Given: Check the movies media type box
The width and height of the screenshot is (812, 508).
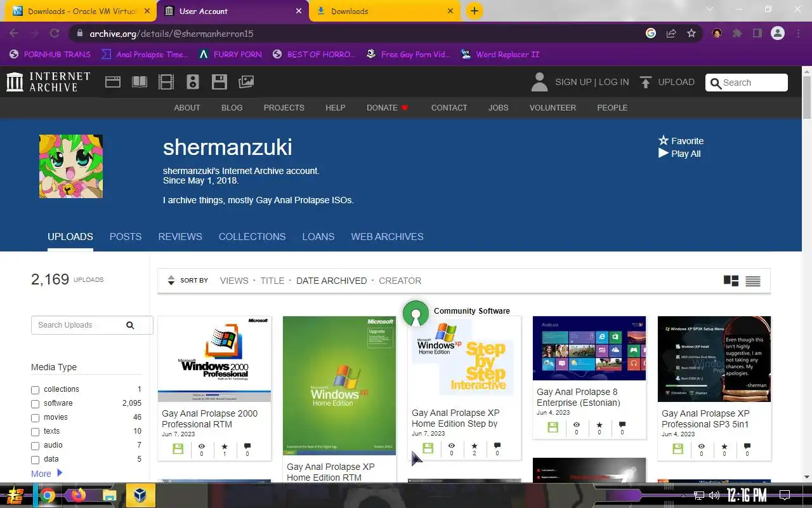Looking at the screenshot, I should click(35, 418).
